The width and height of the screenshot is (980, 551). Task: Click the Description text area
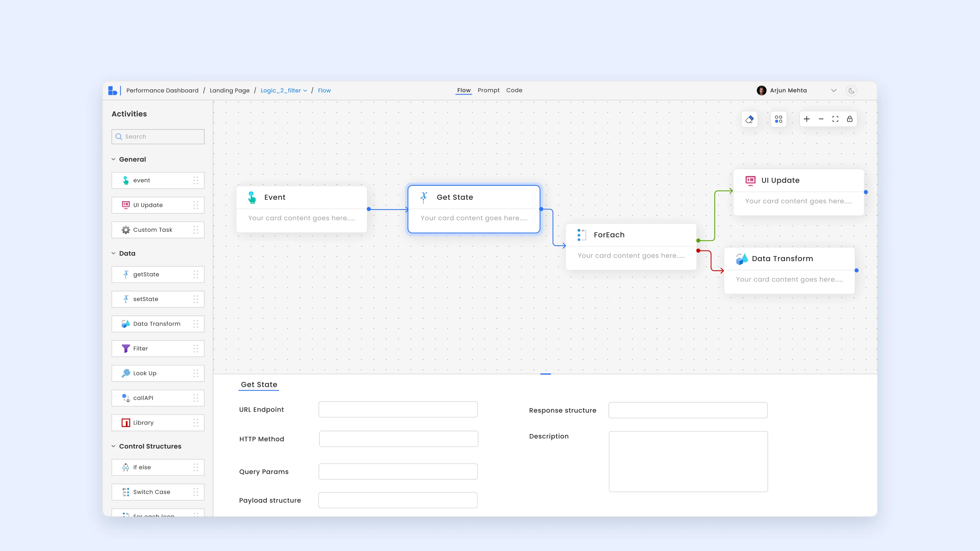(x=688, y=461)
